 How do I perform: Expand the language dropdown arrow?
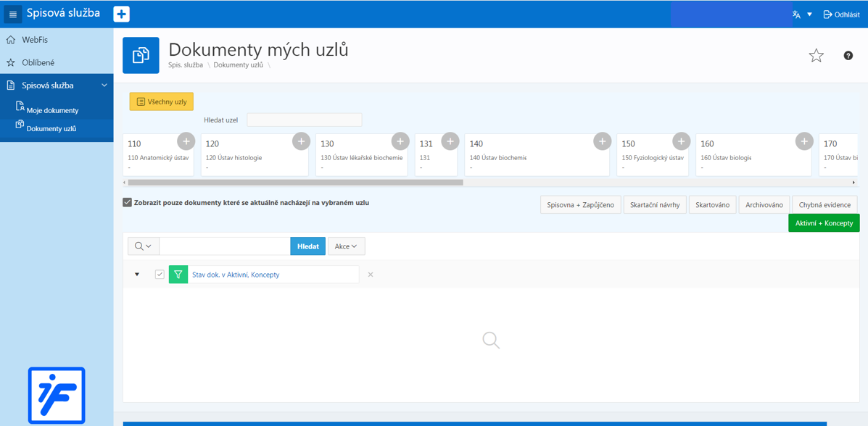809,14
